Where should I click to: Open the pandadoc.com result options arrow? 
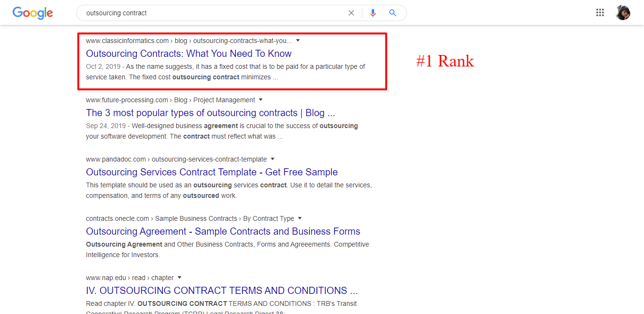click(x=273, y=159)
